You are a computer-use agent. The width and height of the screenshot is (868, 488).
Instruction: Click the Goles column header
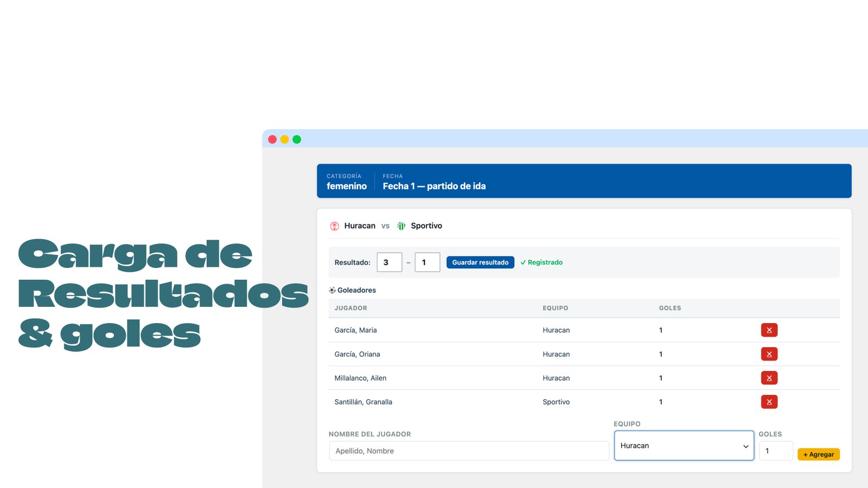click(670, 308)
